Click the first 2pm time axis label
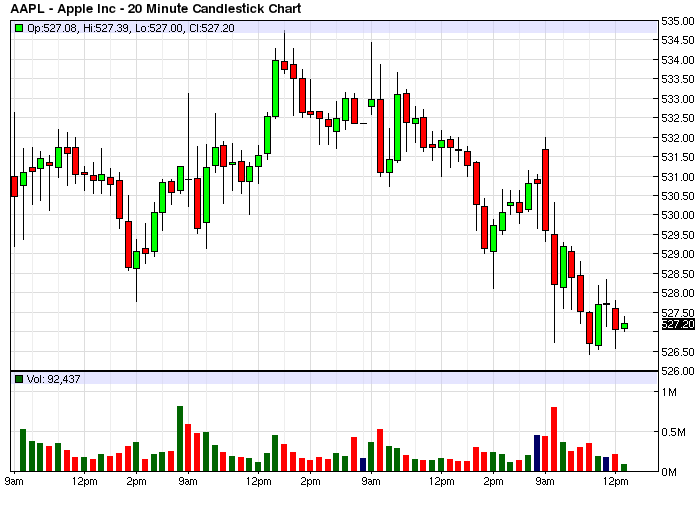 [x=136, y=482]
